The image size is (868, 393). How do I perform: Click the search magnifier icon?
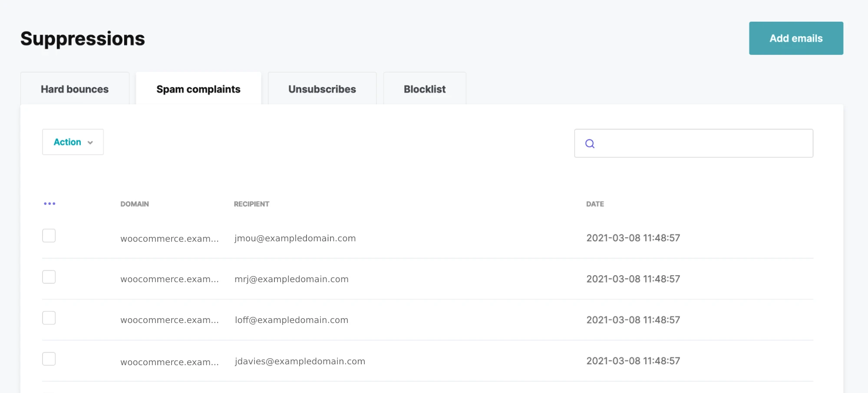589,143
